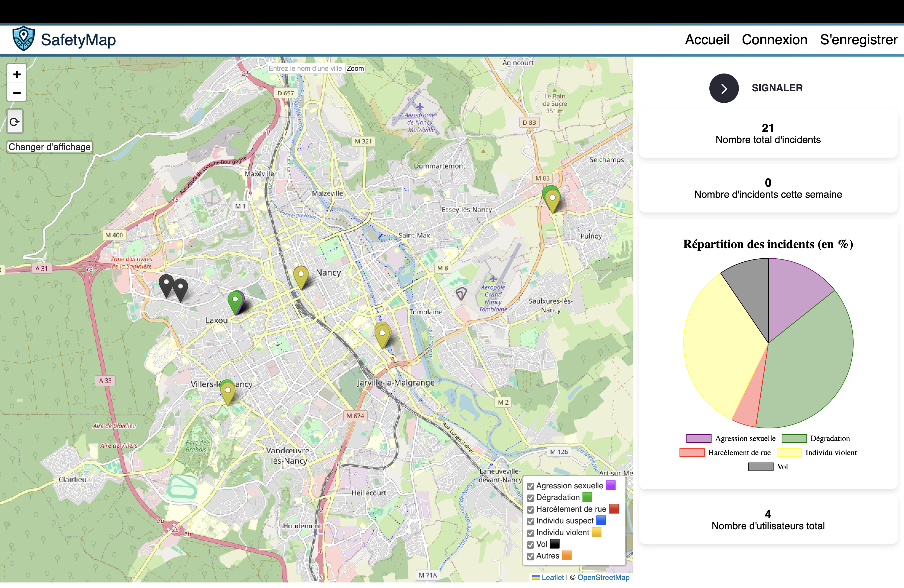Disable the Individu suspect filter
Image resolution: width=904 pixels, height=588 pixels.
click(531, 521)
